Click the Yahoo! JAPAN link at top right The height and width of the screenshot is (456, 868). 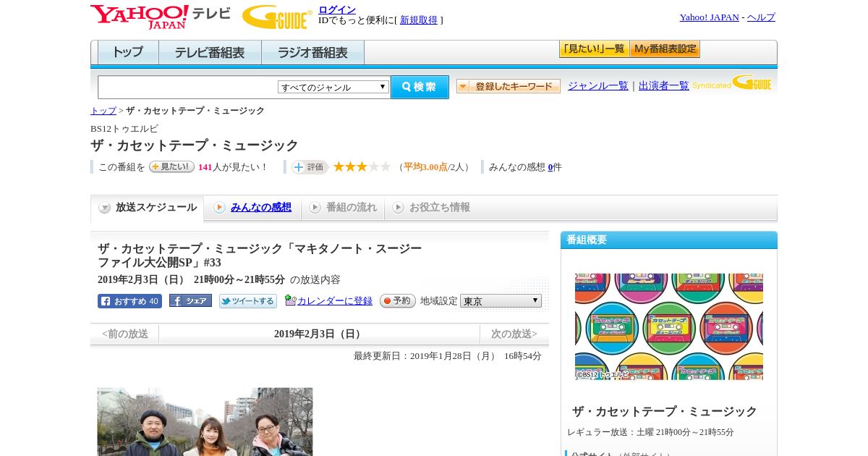tap(709, 17)
